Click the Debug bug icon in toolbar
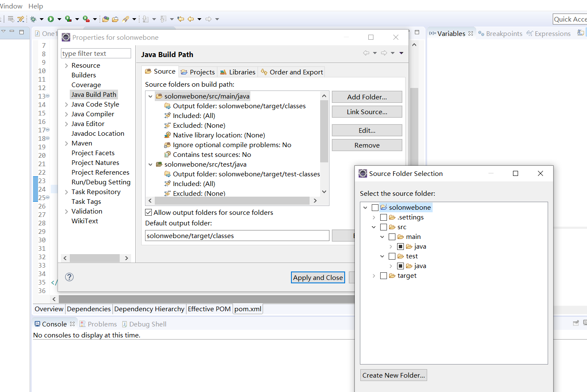 pyautogui.click(x=33, y=19)
